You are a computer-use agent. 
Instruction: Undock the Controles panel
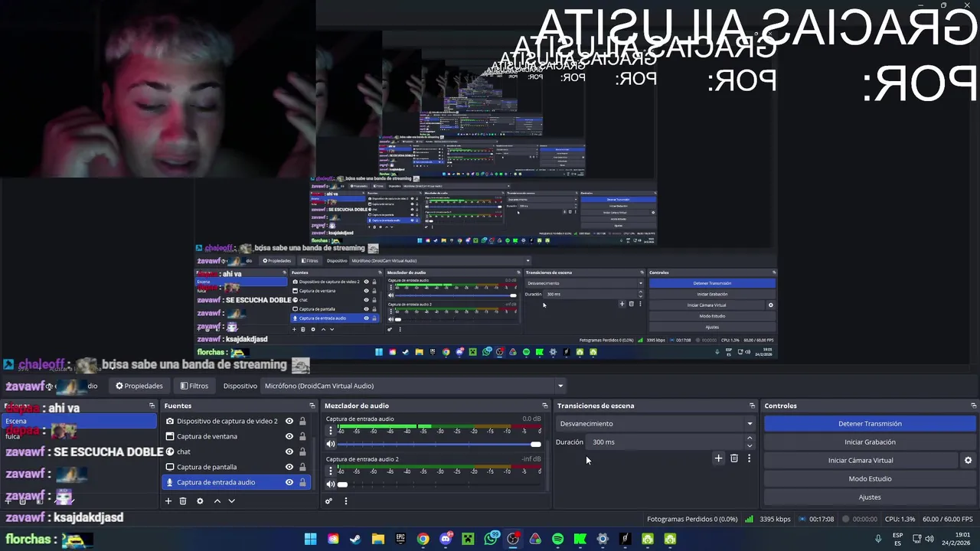[x=973, y=406]
